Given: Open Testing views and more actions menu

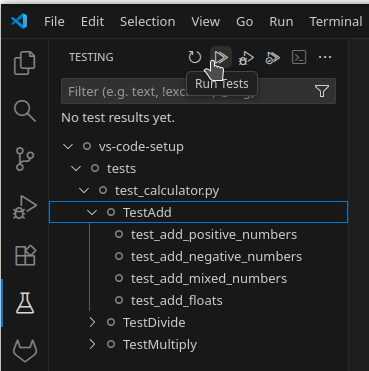Looking at the screenshot, I should (325, 57).
